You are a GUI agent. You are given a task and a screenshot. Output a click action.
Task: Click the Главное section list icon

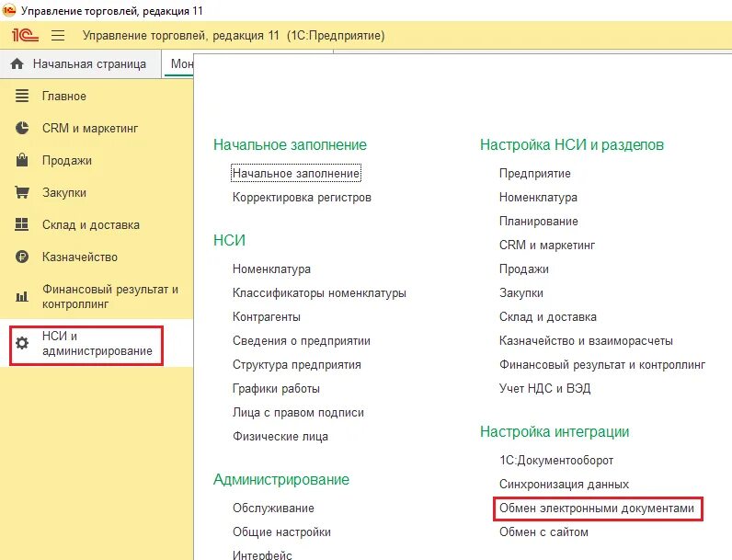[x=22, y=96]
